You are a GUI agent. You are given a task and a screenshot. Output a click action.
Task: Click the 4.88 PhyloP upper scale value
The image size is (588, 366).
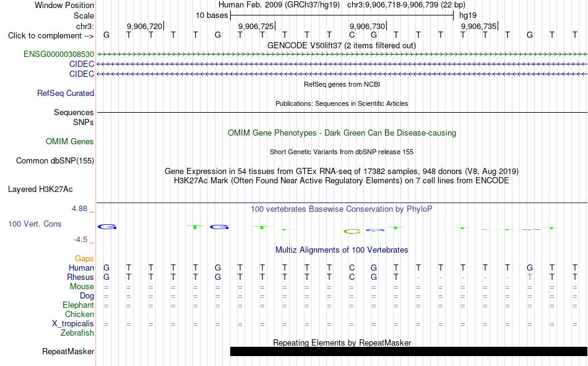[x=79, y=209]
